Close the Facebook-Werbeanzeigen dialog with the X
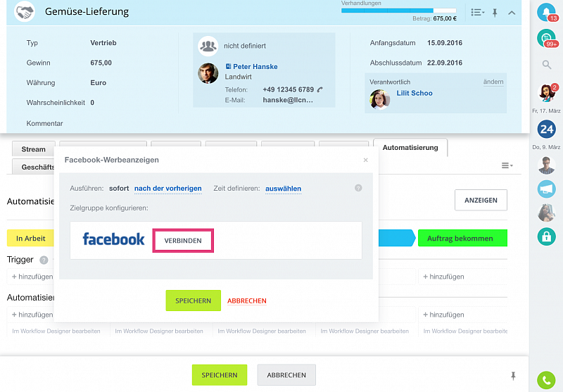Image resolution: width=563 pixels, height=392 pixels. tap(365, 160)
